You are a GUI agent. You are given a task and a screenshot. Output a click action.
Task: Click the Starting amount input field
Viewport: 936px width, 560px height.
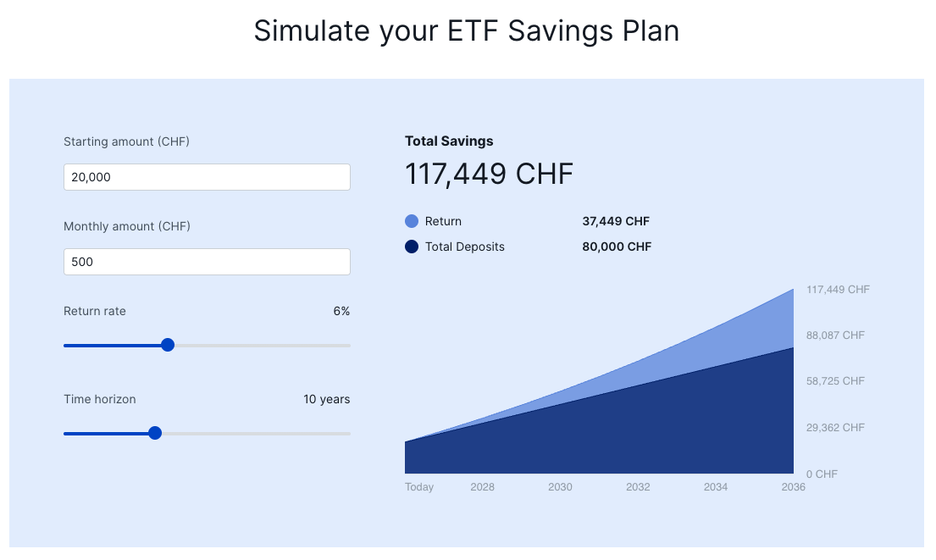(x=207, y=177)
